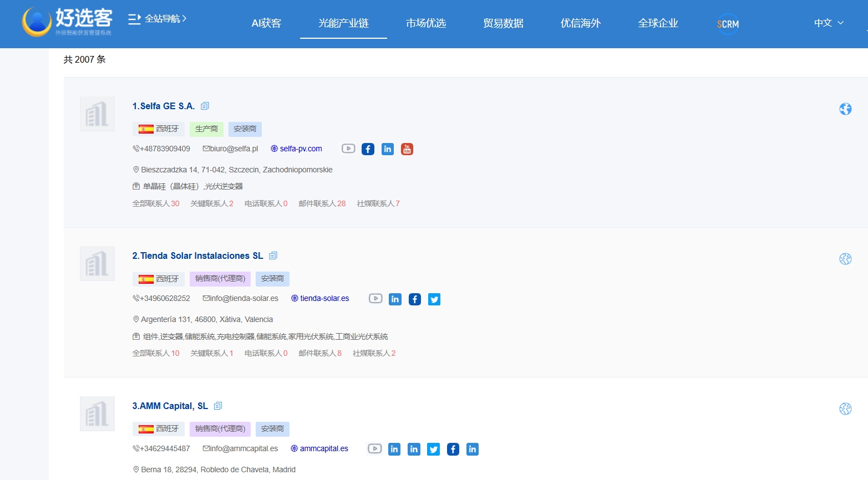Open the Selfa GE S.A. company link
868x480 pixels.
(164, 106)
